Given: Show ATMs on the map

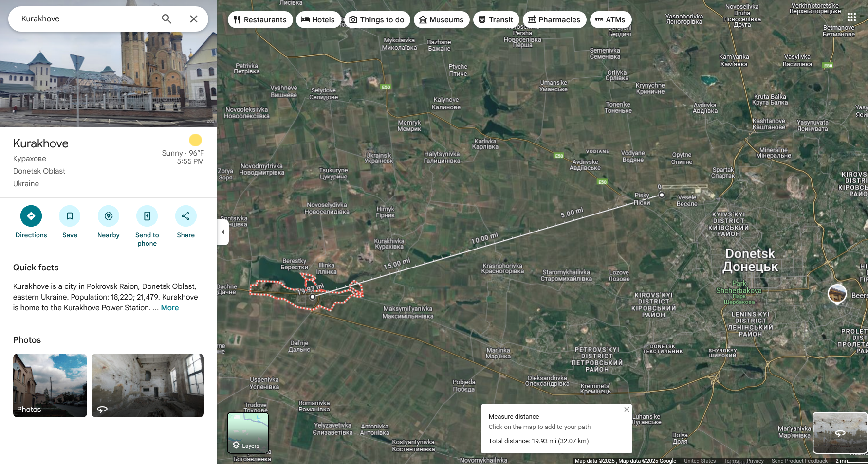Looking at the screenshot, I should [611, 20].
